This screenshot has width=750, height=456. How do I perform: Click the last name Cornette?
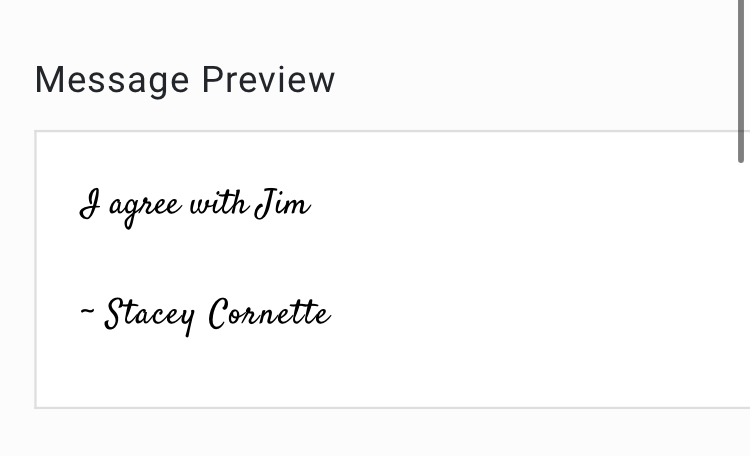[x=270, y=314]
